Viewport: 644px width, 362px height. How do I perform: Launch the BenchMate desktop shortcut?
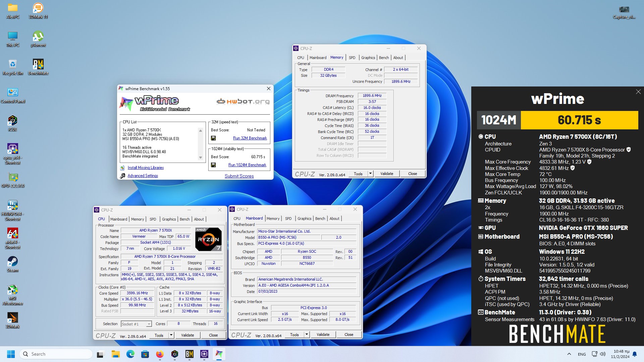38,67
